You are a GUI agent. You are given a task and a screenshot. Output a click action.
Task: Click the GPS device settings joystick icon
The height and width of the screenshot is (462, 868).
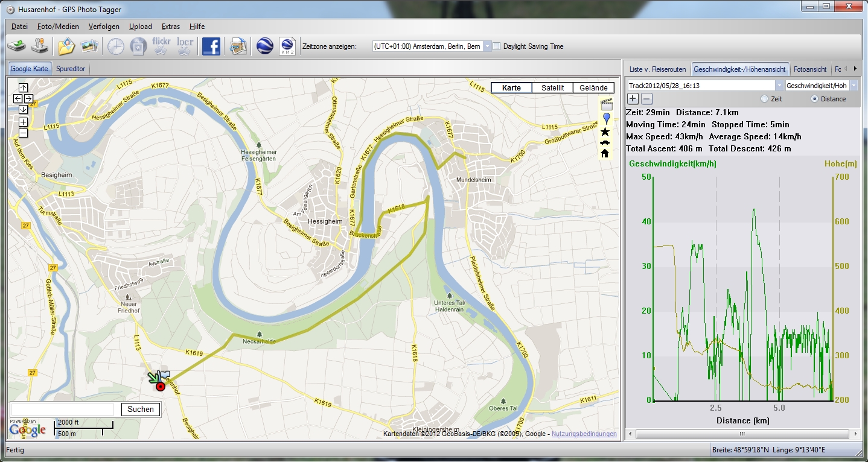(x=40, y=46)
